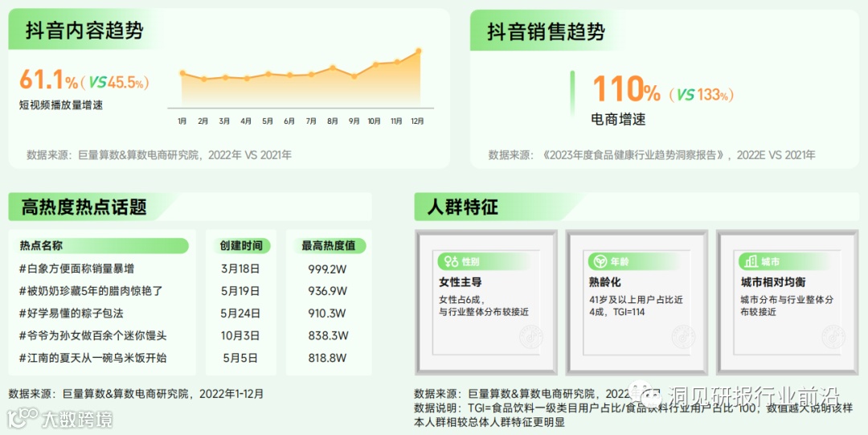Select the topic #好学易懂的粽子包法
The image size is (868, 435).
coord(71,313)
